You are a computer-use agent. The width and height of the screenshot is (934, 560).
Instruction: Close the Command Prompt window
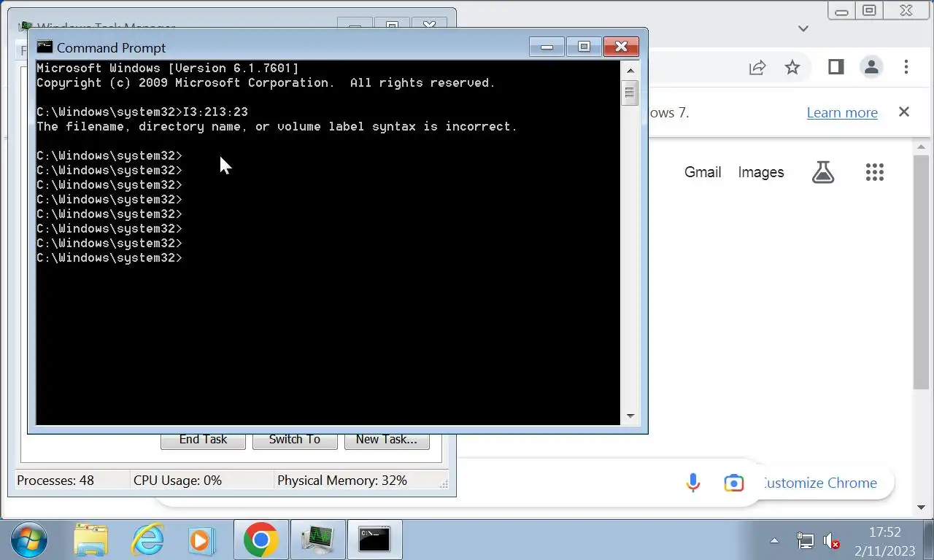point(621,47)
